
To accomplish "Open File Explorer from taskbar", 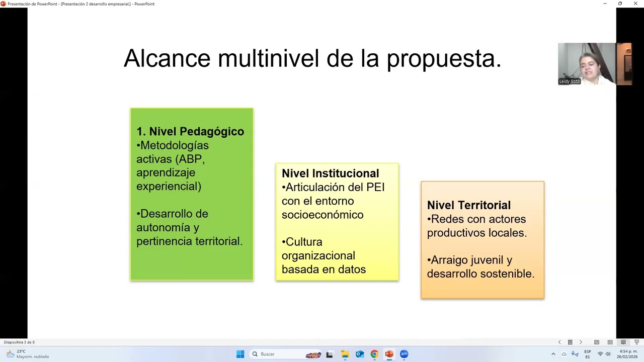I will [x=345, y=354].
